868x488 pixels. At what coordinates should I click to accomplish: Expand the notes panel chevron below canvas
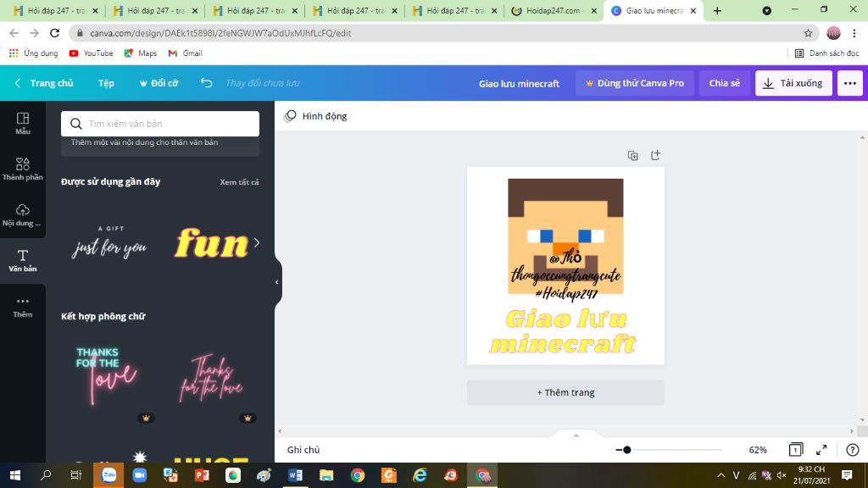576,436
